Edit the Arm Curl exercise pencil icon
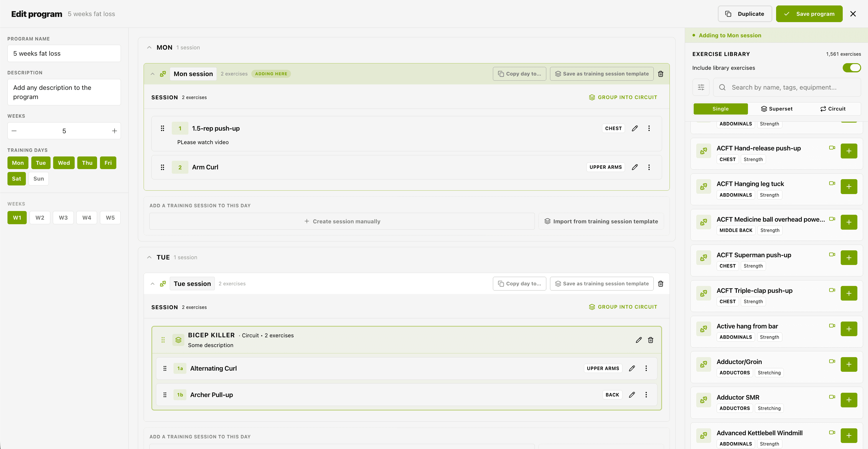 click(634, 167)
